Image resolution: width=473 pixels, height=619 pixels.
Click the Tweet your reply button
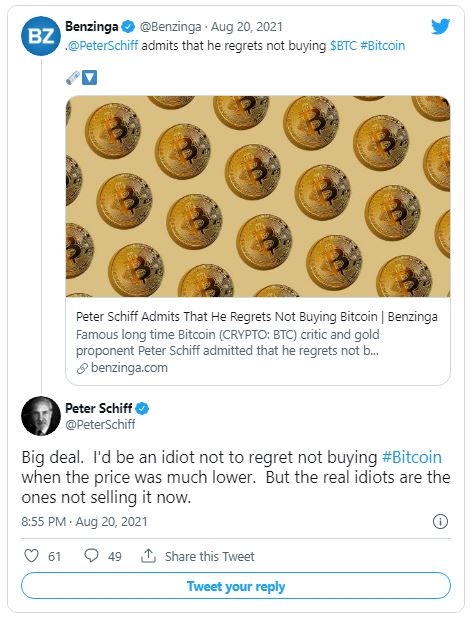click(x=236, y=586)
